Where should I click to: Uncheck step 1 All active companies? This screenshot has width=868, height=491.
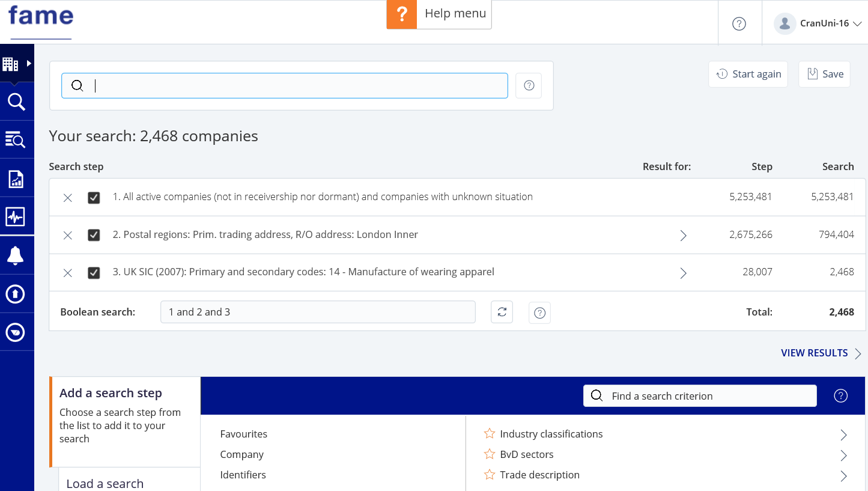[x=94, y=198]
